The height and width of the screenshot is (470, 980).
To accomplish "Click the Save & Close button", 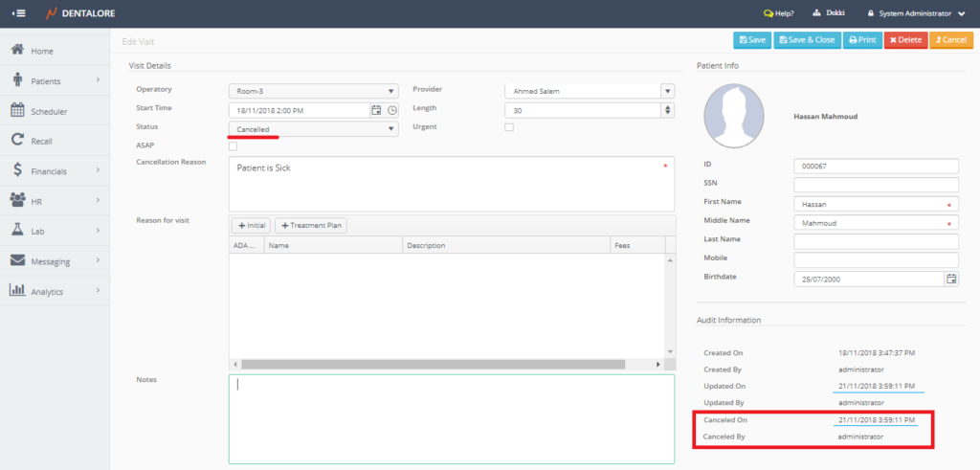I will (x=809, y=40).
